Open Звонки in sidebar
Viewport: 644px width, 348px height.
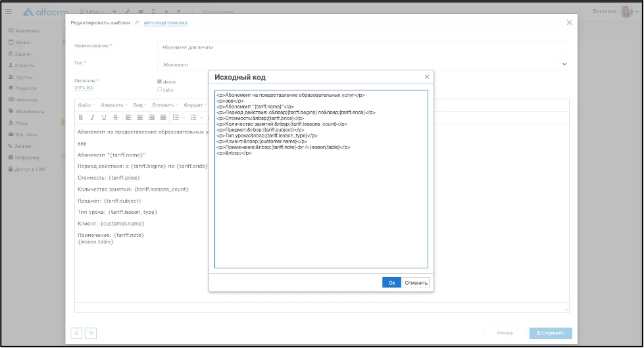coord(20,146)
